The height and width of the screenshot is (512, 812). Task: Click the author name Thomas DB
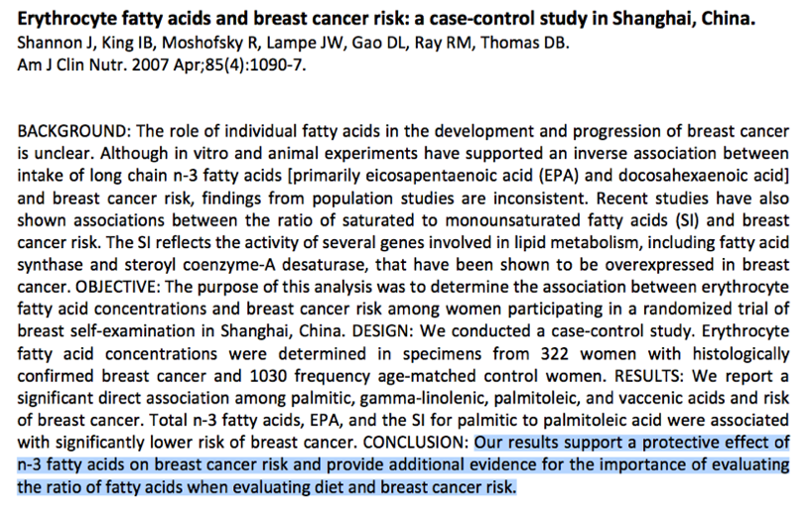coord(524,43)
